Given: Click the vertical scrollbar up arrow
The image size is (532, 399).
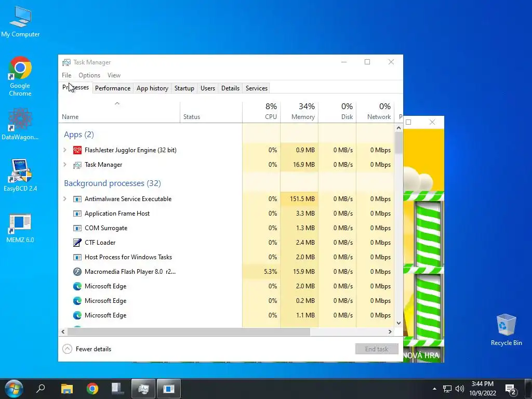Looking at the screenshot, I should coord(398,128).
